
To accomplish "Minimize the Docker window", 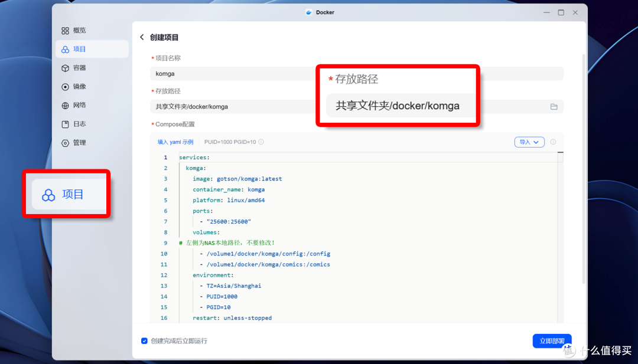I will pos(546,12).
